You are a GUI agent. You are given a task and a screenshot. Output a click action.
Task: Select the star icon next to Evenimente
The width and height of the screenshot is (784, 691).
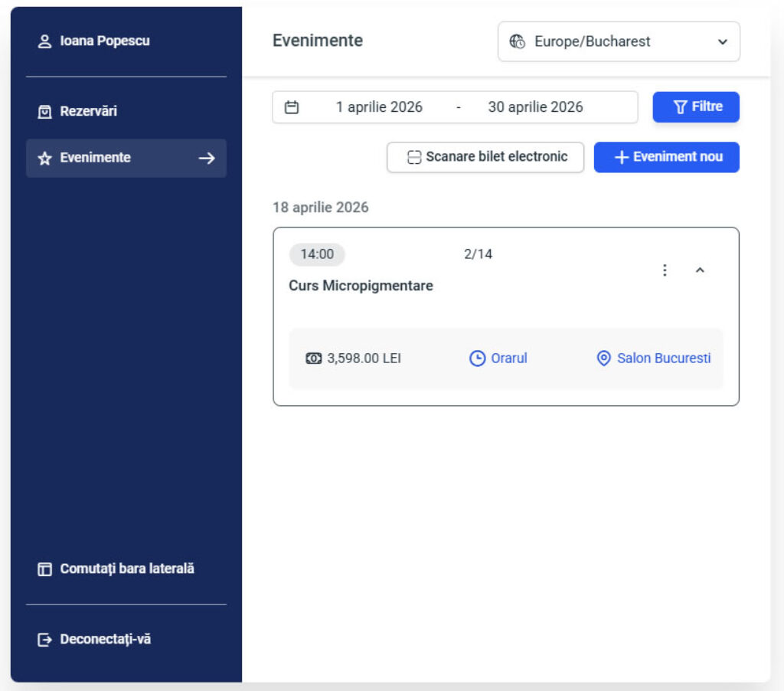click(x=45, y=158)
